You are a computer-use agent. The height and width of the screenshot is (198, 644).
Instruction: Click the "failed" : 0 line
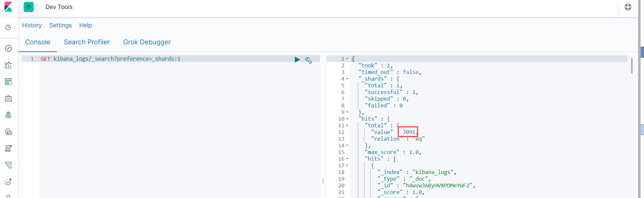(x=384, y=105)
